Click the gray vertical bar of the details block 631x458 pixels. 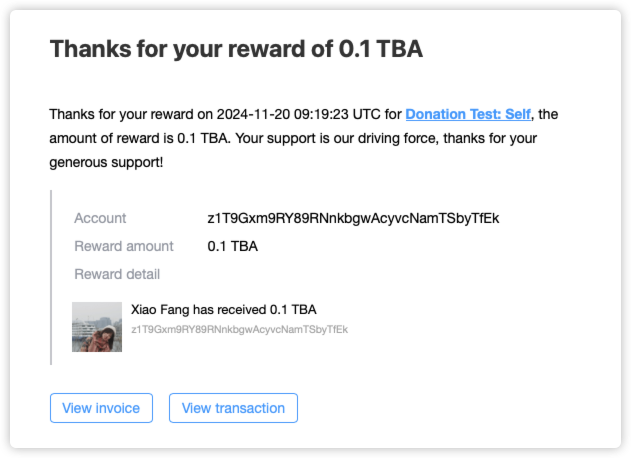pyautogui.click(x=51, y=277)
